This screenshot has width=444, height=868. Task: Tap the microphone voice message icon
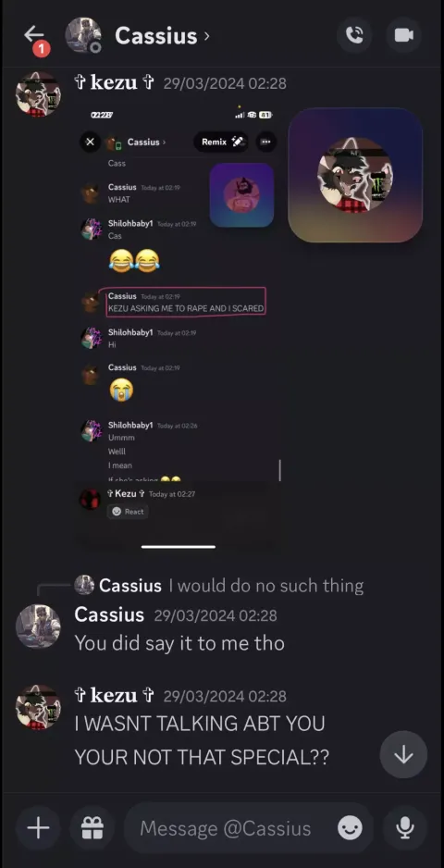(x=405, y=828)
